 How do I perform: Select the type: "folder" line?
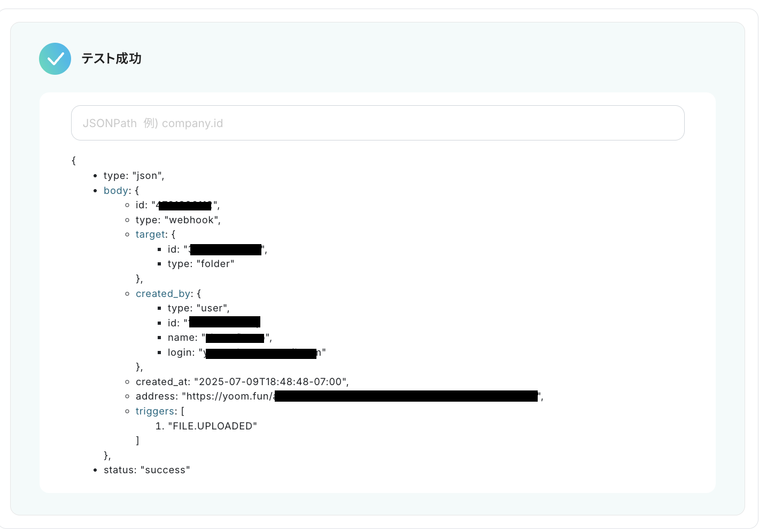pyautogui.click(x=201, y=264)
